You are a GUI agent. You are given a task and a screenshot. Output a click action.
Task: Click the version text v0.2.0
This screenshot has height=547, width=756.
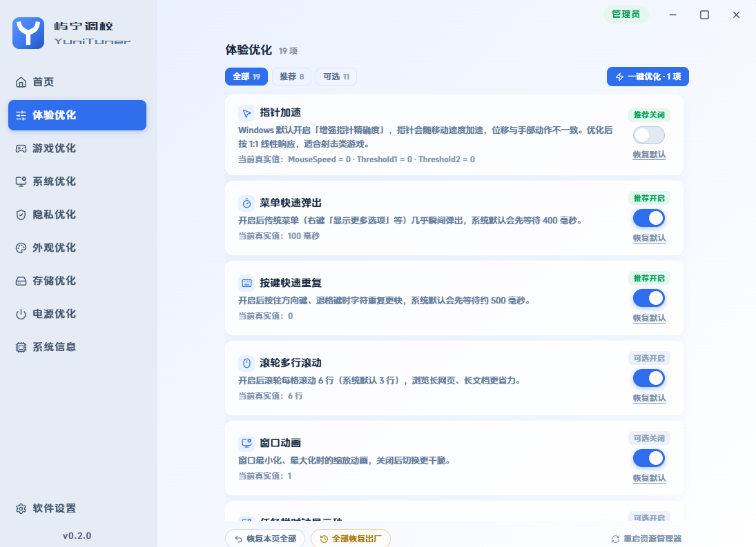(77, 536)
